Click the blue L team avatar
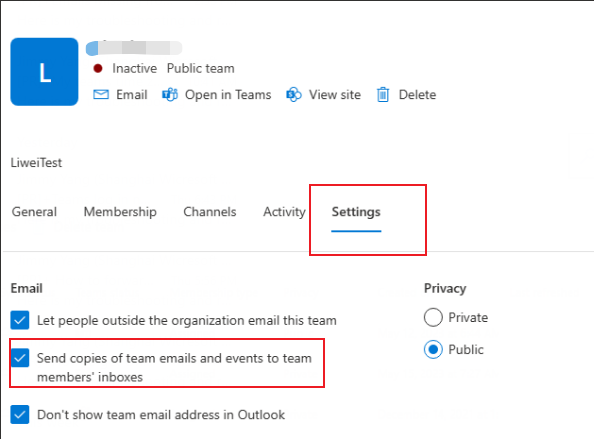The height and width of the screenshot is (439, 594). tap(44, 72)
